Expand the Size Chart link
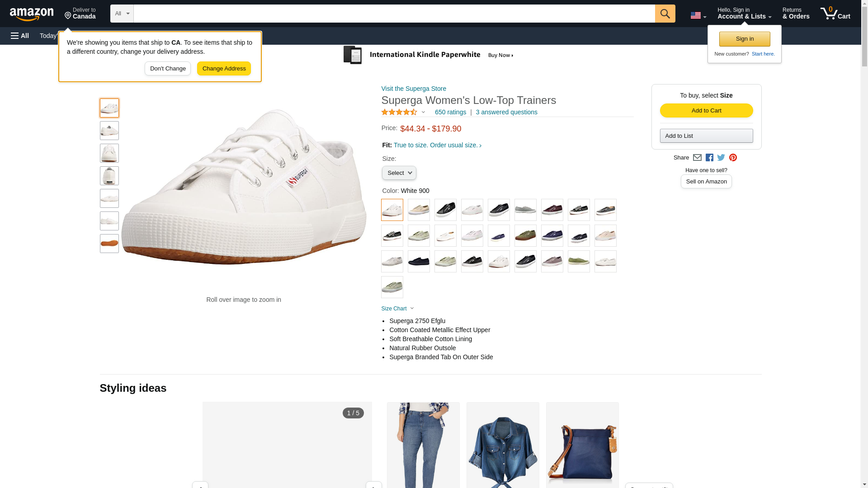The width and height of the screenshot is (868, 488). click(x=397, y=309)
